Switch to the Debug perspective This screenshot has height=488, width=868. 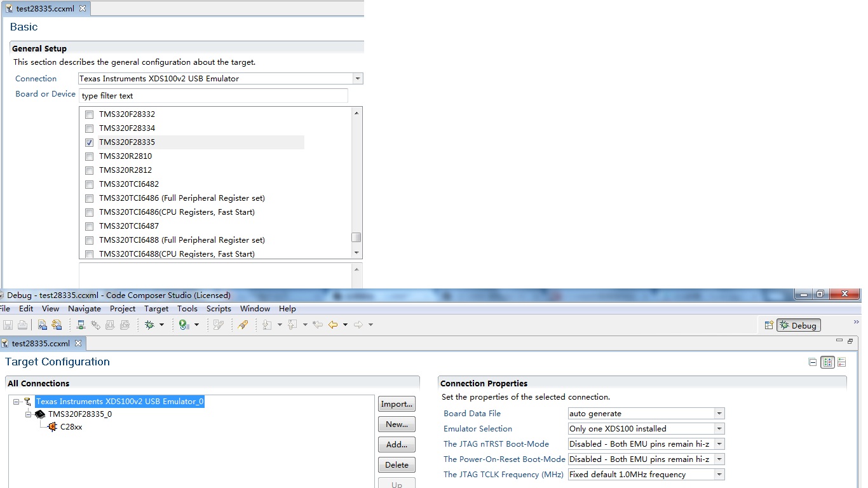(798, 325)
